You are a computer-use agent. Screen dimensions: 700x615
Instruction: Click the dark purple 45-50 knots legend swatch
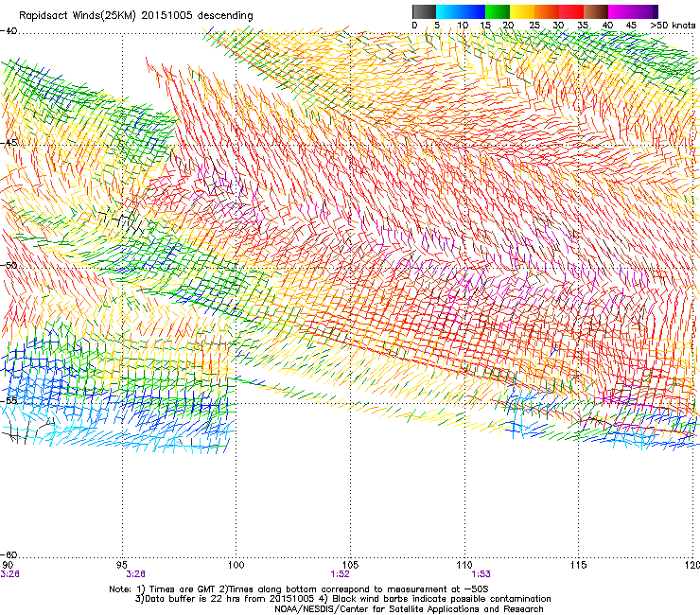(645, 11)
